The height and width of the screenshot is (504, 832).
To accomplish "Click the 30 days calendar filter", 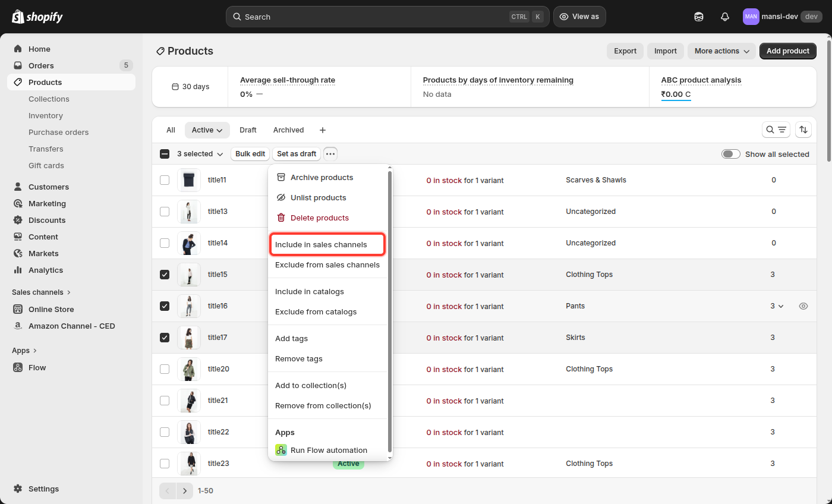I will coord(190,87).
